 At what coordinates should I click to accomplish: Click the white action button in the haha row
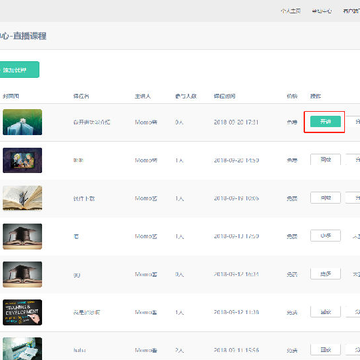pos(325,350)
